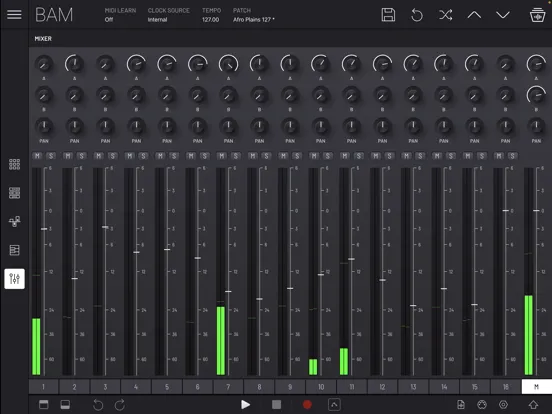Image resolution: width=552 pixels, height=414 pixels.
Task: Open the settings gear icon in bottom toolbar
Action: click(503, 405)
